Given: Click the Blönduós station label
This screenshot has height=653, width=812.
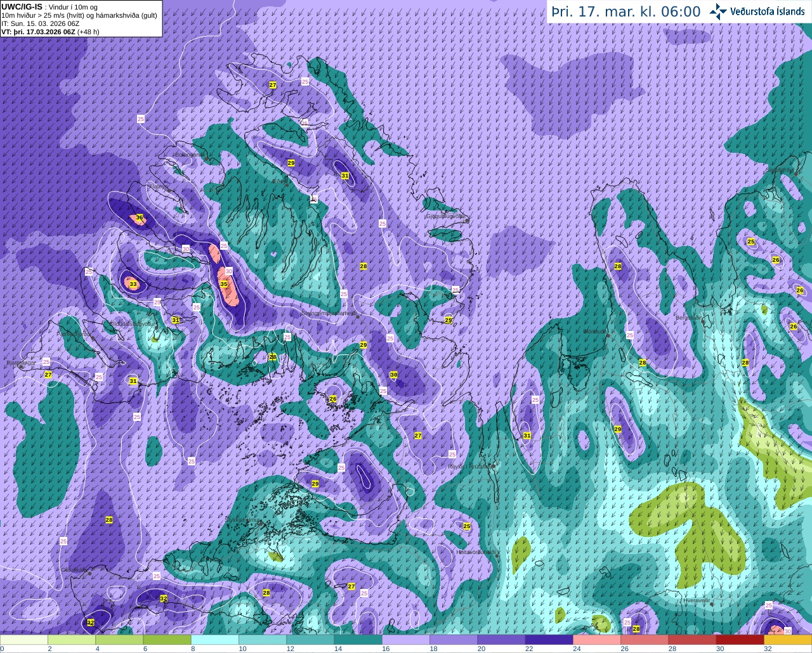Looking at the screenshot, I should click(x=596, y=332).
